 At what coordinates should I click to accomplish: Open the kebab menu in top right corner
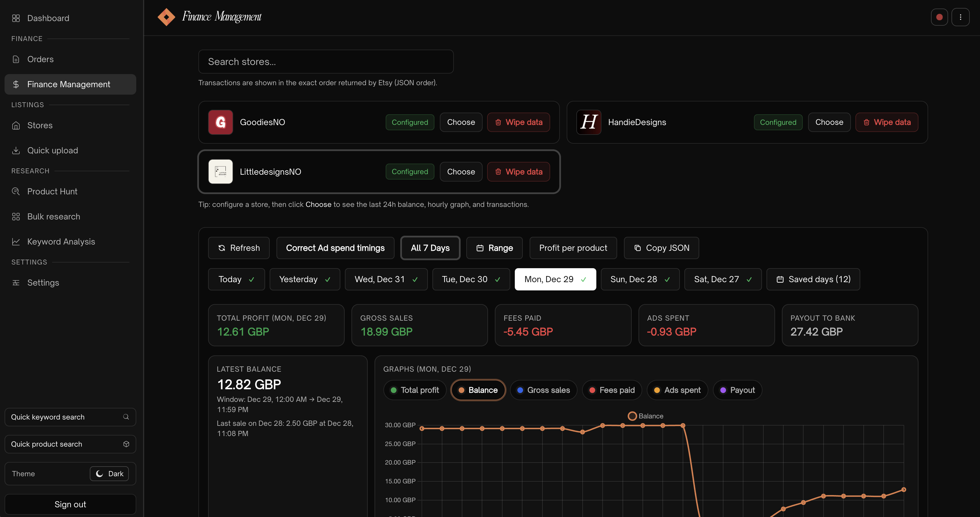(961, 17)
